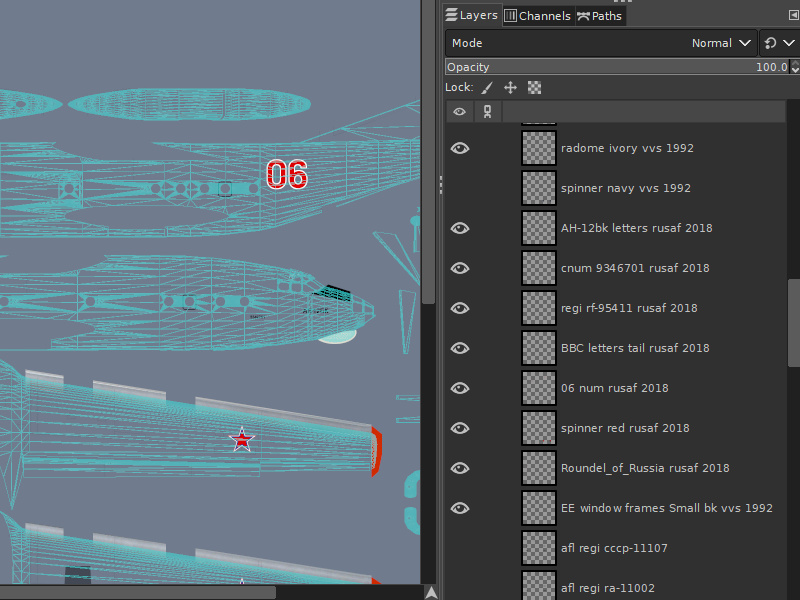The height and width of the screenshot is (600, 800).
Task: Click the chain link icon in the header row
Action: click(x=487, y=111)
